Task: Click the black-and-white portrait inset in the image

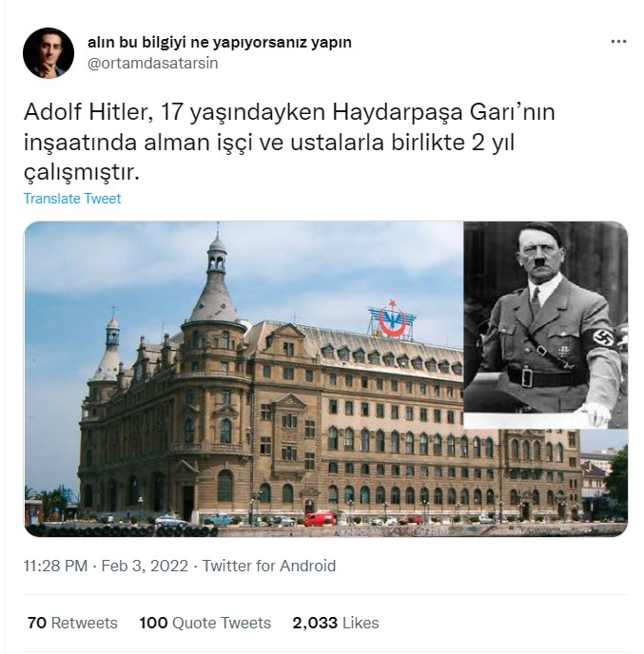Action: click(545, 324)
